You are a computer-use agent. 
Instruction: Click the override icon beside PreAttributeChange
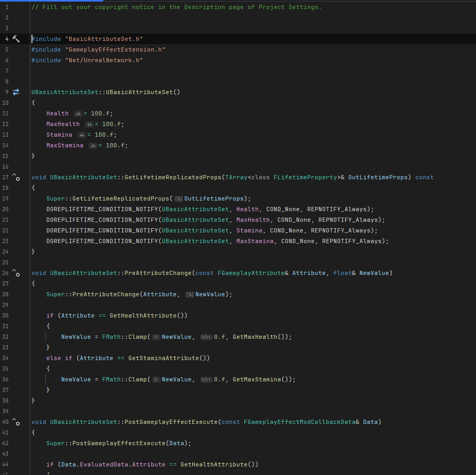[x=16, y=275]
